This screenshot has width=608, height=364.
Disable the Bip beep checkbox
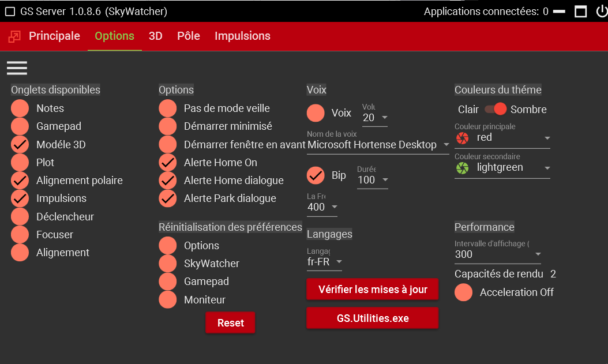(x=316, y=175)
